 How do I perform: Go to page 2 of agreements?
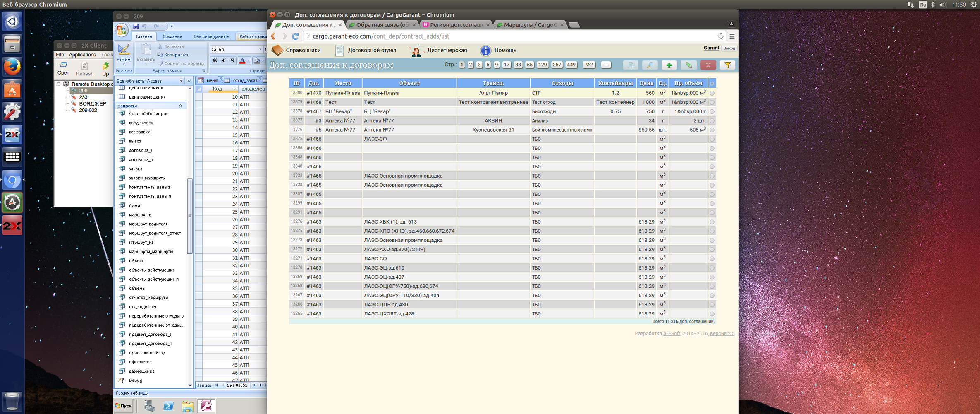471,65
